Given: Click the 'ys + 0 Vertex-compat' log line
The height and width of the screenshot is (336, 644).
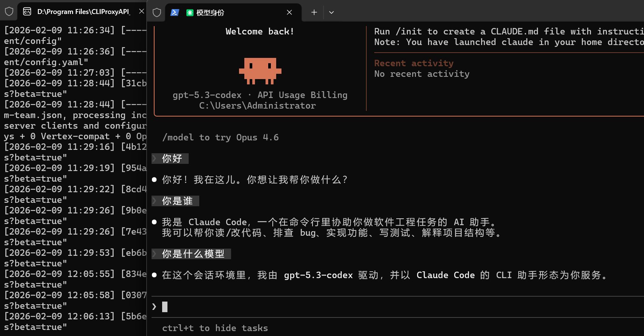Looking at the screenshot, I should click(x=75, y=136).
